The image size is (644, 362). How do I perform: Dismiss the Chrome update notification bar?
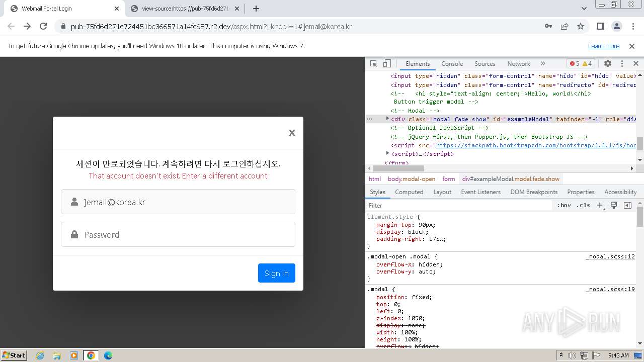point(632,46)
